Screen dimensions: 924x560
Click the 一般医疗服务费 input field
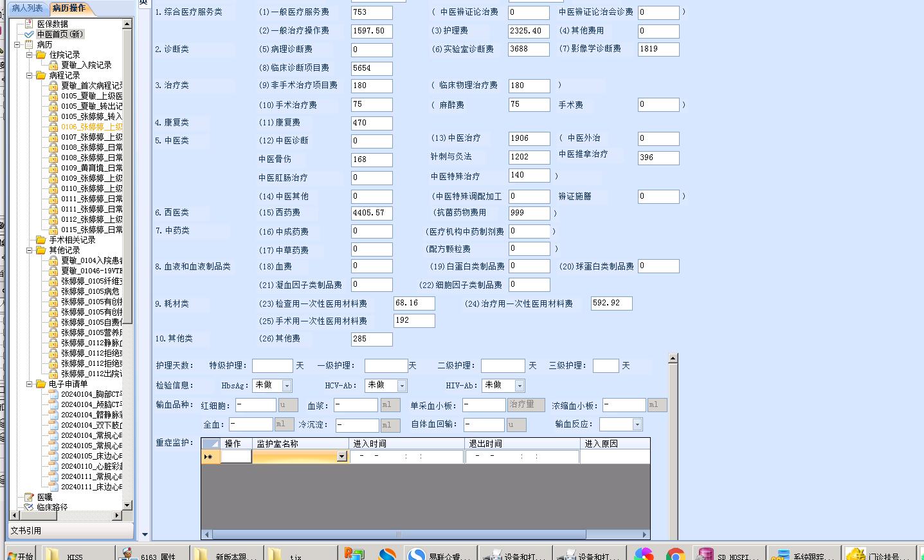click(x=372, y=13)
